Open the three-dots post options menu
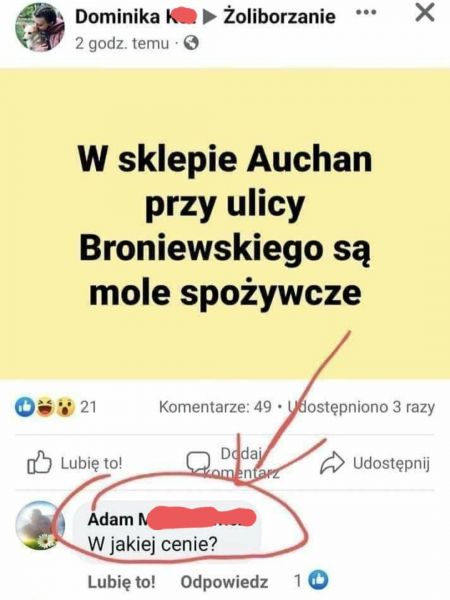Screen dimensions: 450x600 pyautogui.click(x=366, y=12)
